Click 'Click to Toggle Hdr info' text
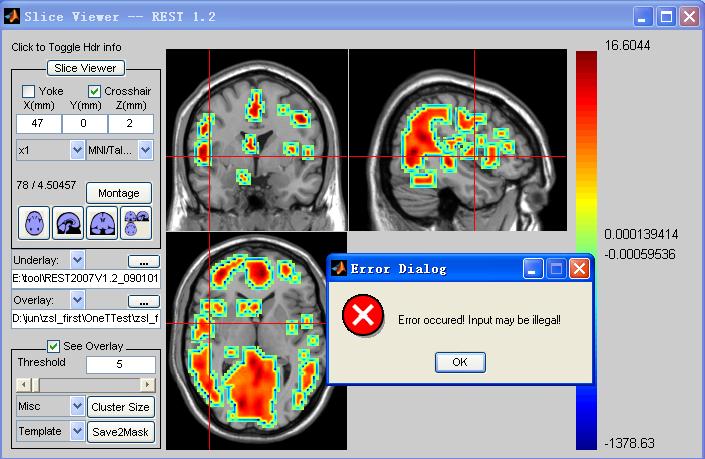705x459 pixels. click(x=67, y=47)
